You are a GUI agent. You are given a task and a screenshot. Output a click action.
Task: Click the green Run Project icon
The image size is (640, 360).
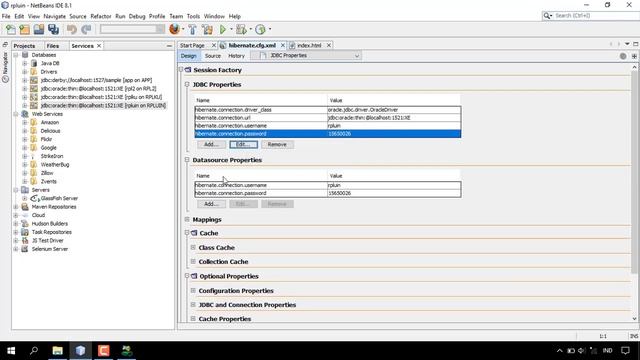223,29
